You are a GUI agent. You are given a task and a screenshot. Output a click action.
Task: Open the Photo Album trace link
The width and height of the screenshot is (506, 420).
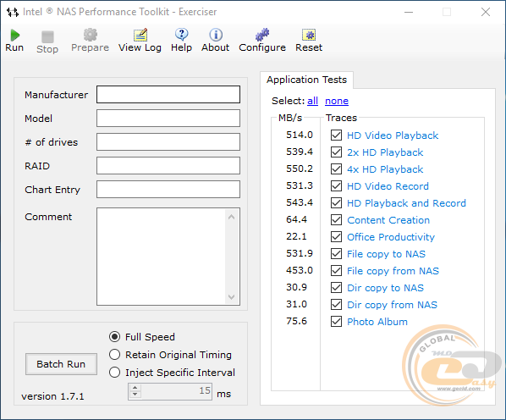pyautogui.click(x=377, y=322)
